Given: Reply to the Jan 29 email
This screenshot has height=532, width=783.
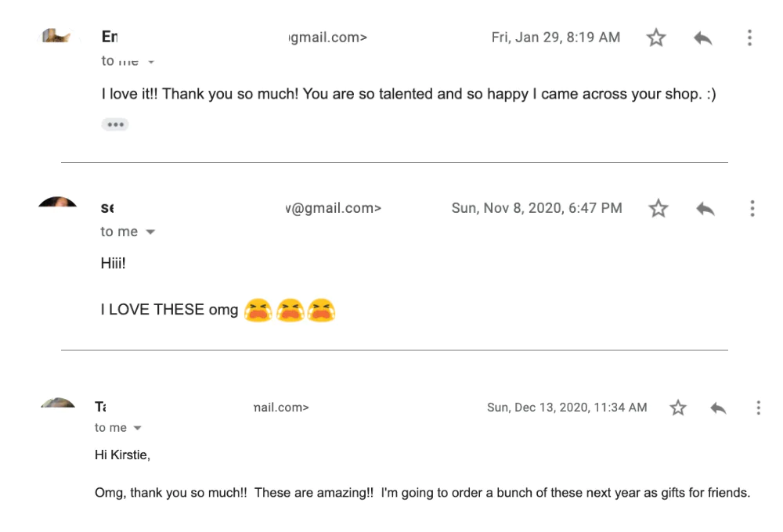Looking at the screenshot, I should point(702,38).
